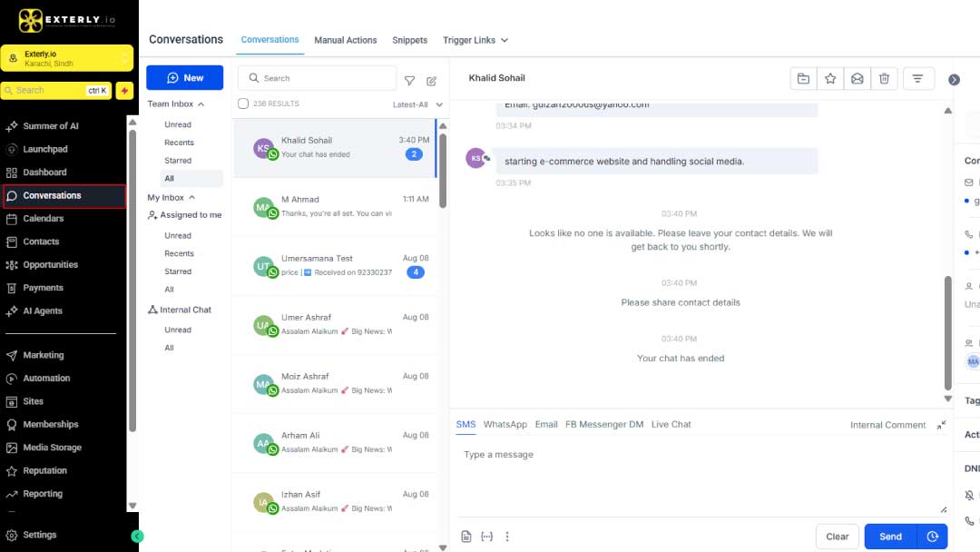Open the conversation list filter funnel icon
This screenshot has height=552, width=980.
tap(409, 81)
